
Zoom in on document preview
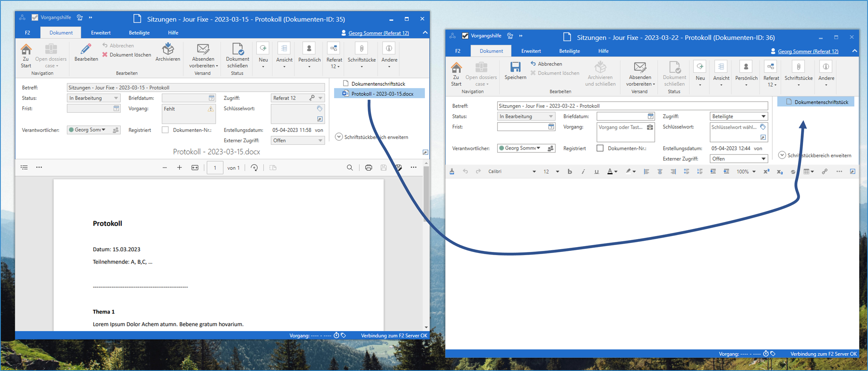click(179, 168)
